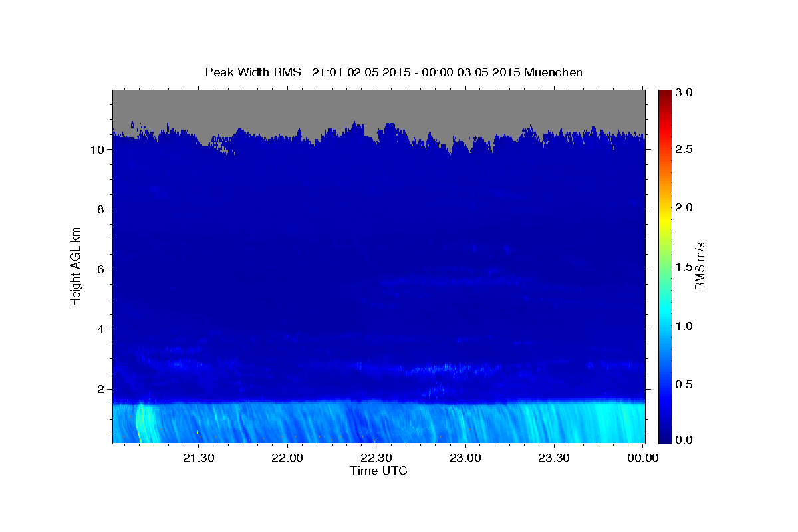Click the "Height AGL km" axis label
The width and height of the screenshot is (798, 532).
pyautogui.click(x=76, y=265)
